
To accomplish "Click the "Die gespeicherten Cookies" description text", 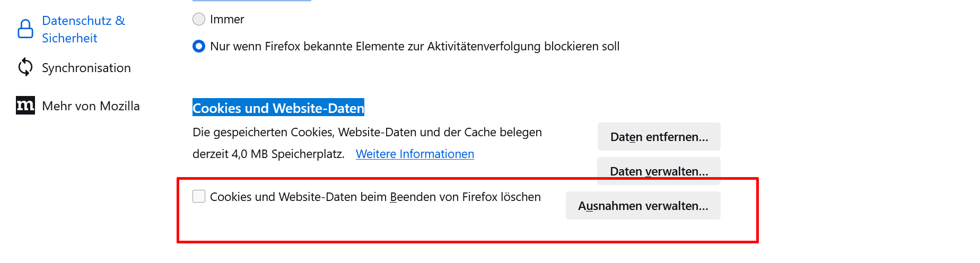I will coord(367,132).
